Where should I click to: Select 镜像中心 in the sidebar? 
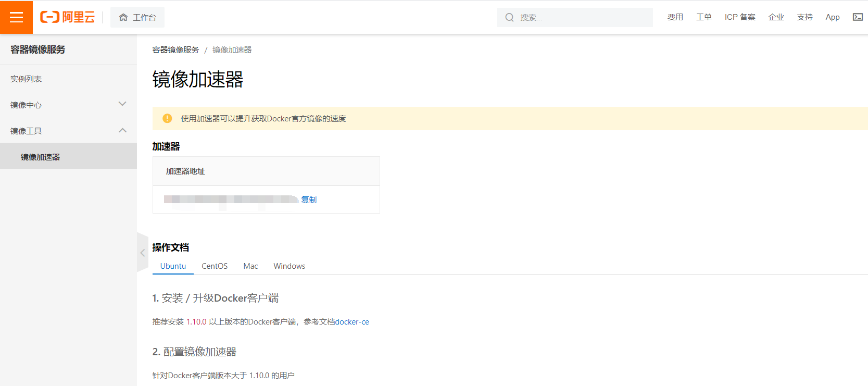coord(26,105)
